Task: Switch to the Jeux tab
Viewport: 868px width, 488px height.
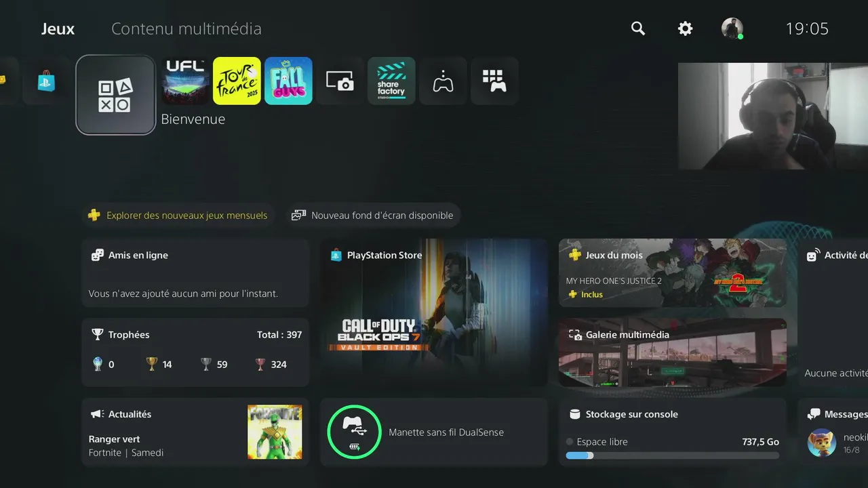Action: click(58, 29)
